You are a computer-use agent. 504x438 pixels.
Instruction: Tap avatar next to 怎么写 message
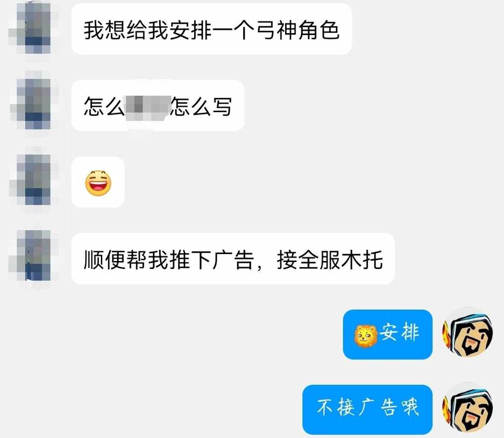pyautogui.click(x=34, y=104)
